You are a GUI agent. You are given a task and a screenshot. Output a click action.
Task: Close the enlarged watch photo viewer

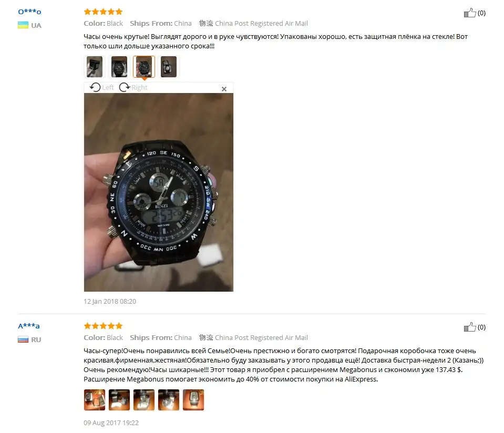pyautogui.click(x=224, y=89)
